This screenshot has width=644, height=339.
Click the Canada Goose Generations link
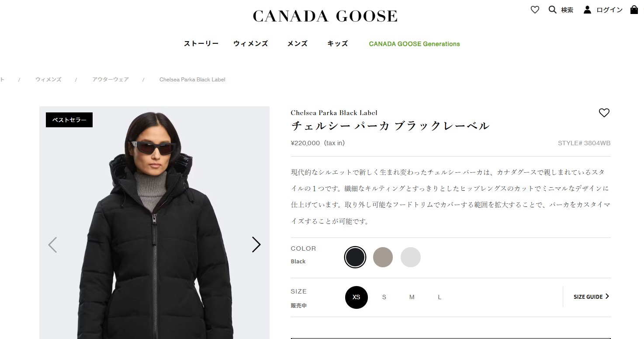click(x=414, y=44)
